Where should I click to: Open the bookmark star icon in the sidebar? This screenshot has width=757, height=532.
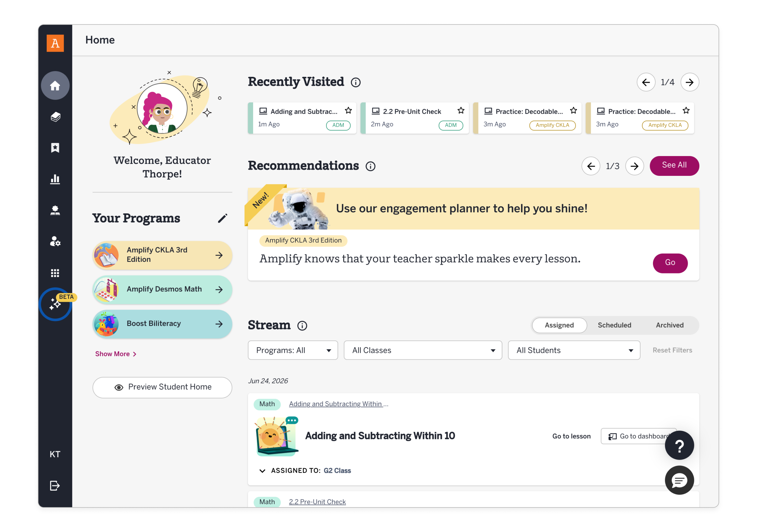[x=55, y=148]
